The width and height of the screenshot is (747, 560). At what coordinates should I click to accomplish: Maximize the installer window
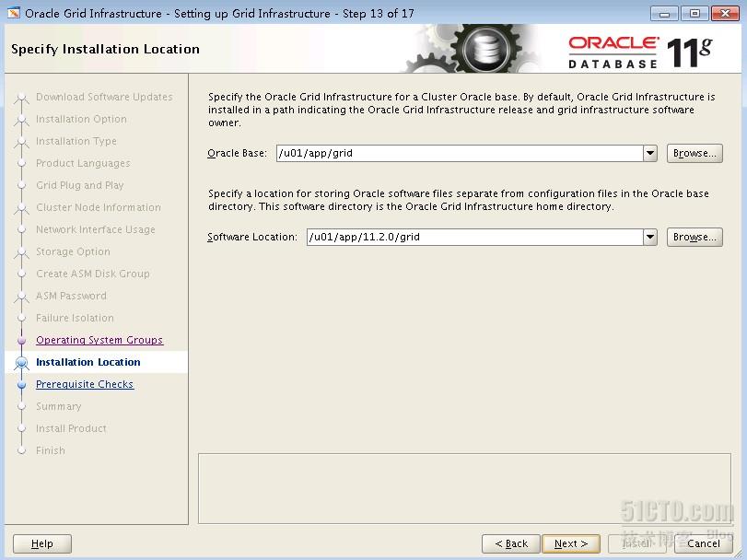point(694,13)
